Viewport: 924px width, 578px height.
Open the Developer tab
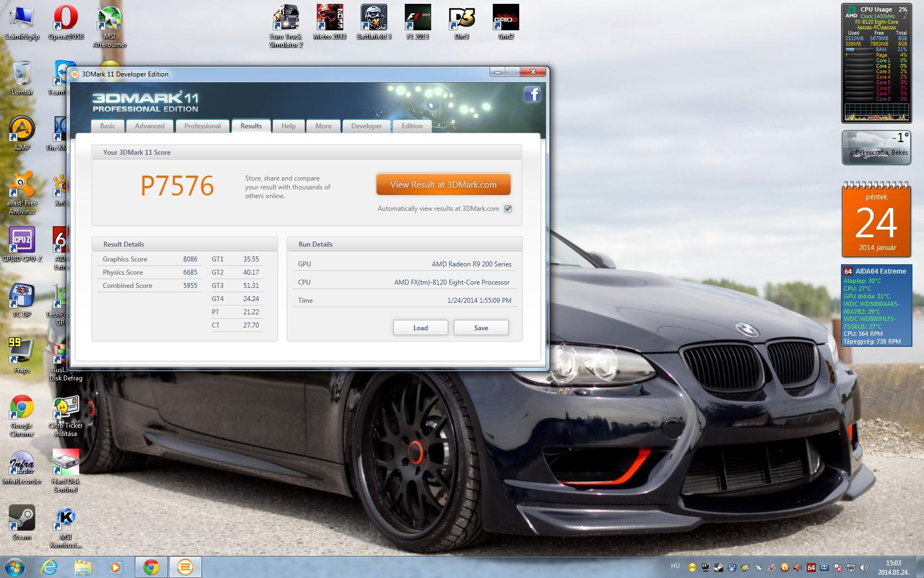366,126
